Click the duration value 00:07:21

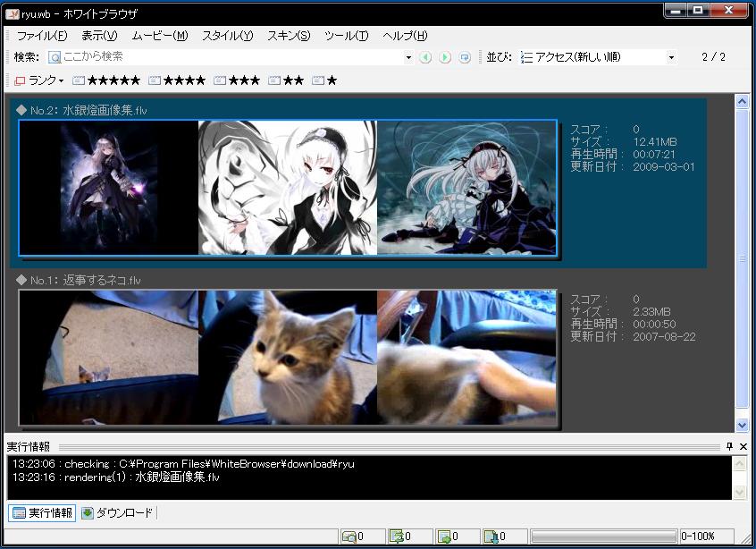coord(654,155)
